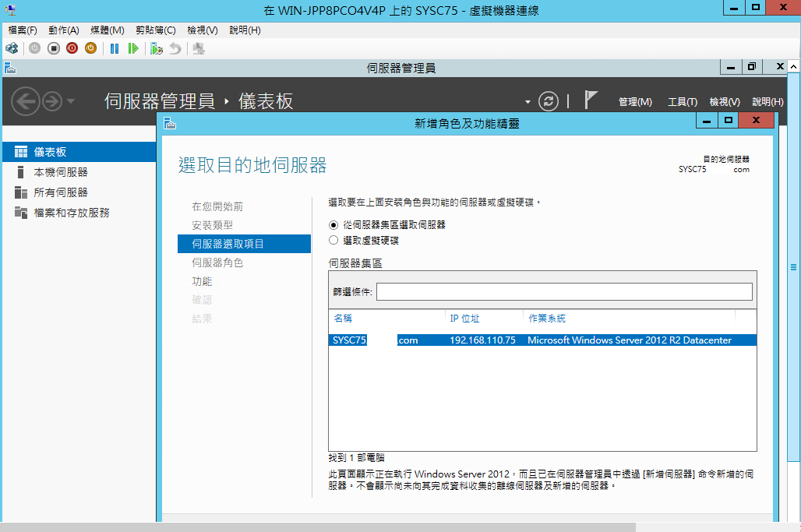Image resolution: width=801 pixels, height=532 pixels.
Task: Close the 新增角色及功能精靈 wizard window
Action: [757, 121]
